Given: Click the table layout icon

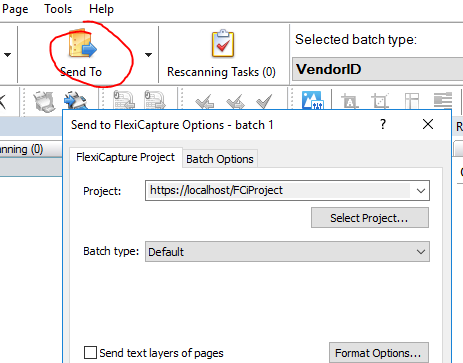Looking at the screenshot, I should point(412,101).
